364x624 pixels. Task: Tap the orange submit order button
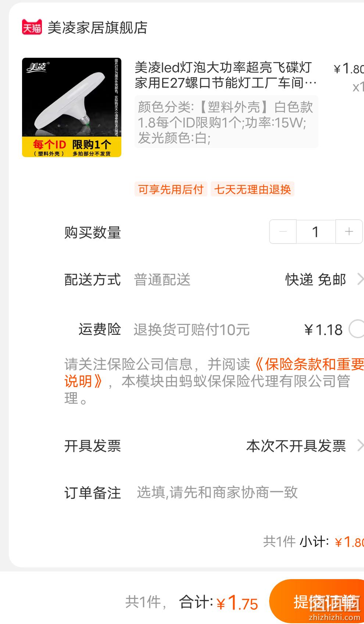(x=317, y=601)
